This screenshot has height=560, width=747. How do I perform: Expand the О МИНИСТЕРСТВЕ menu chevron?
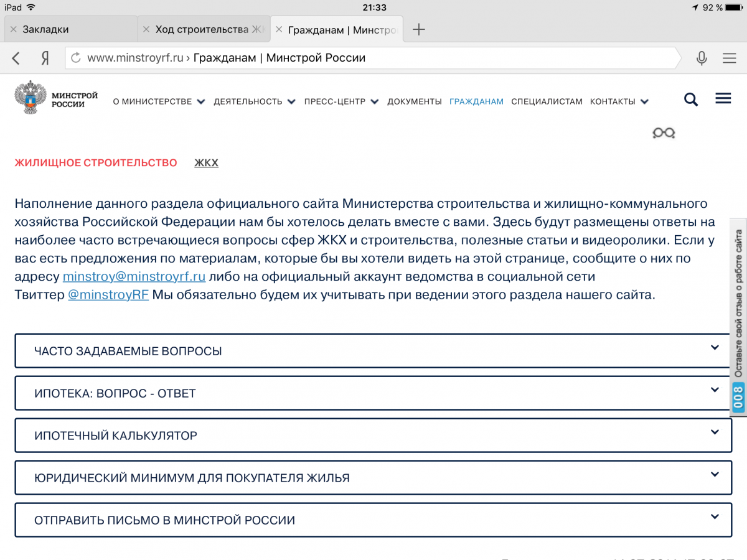point(200,101)
